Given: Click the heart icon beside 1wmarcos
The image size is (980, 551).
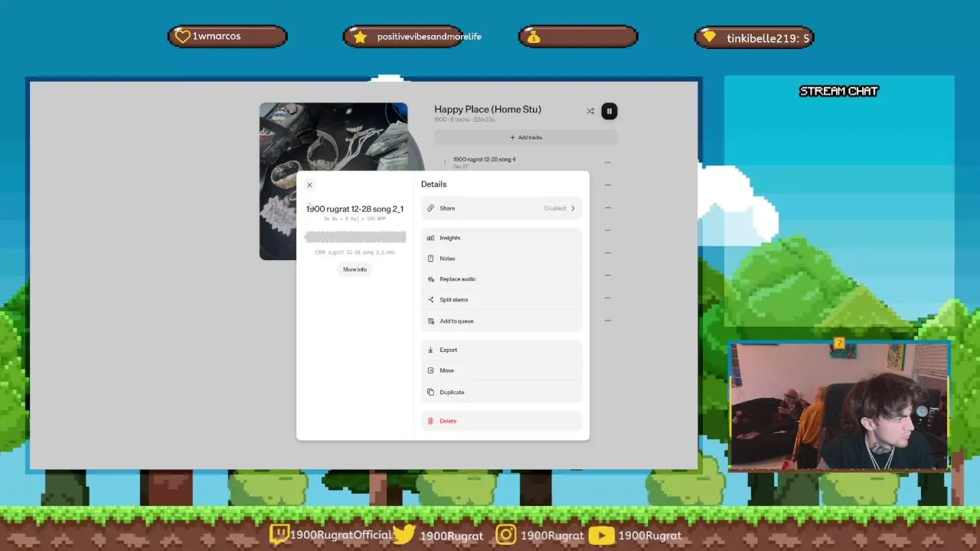Looking at the screenshot, I should 182,36.
